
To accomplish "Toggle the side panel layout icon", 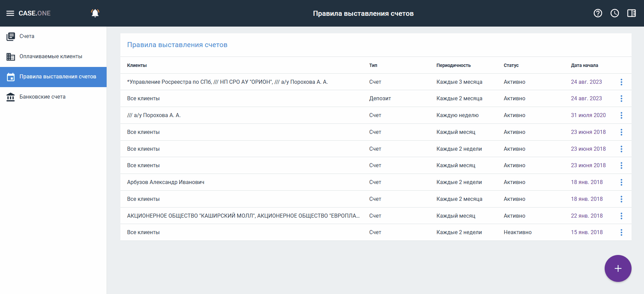I will (x=631, y=13).
